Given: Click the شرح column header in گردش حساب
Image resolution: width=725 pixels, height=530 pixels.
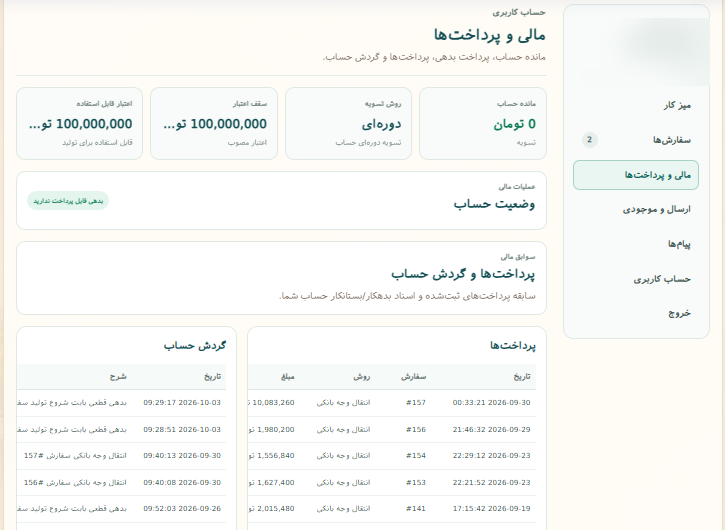Looking at the screenshot, I should tap(118, 376).
